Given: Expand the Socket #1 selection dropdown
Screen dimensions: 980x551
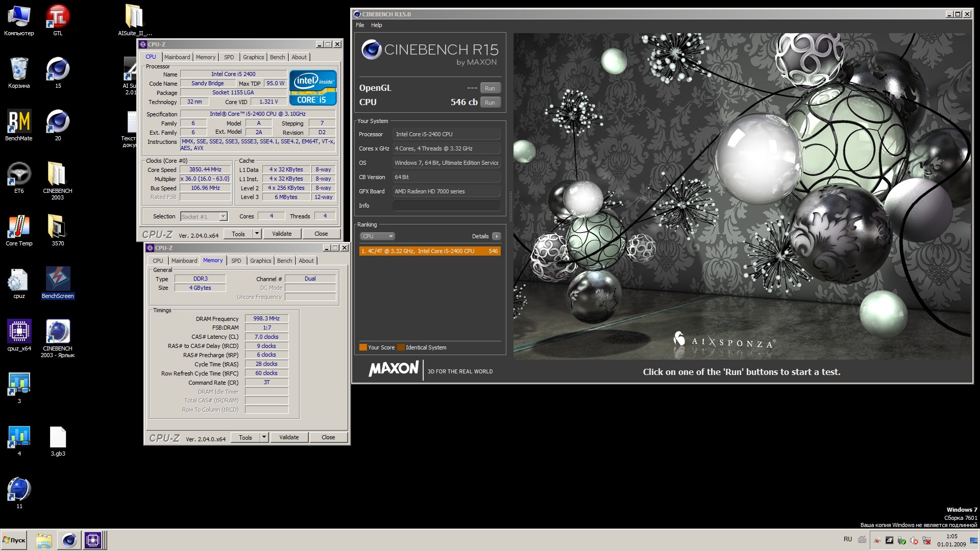Looking at the screenshot, I should (x=223, y=217).
